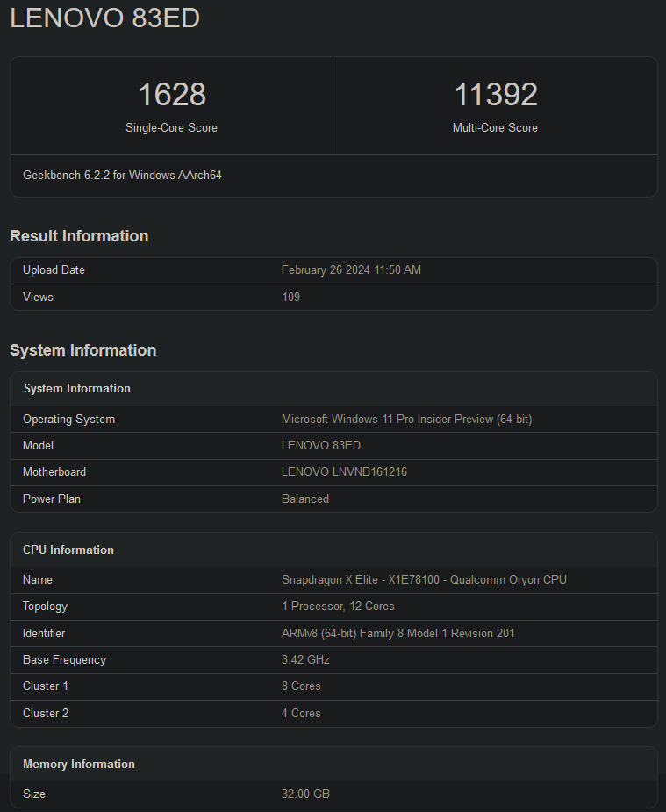Click the CPU Information table header
666x812 pixels.
pos(68,550)
